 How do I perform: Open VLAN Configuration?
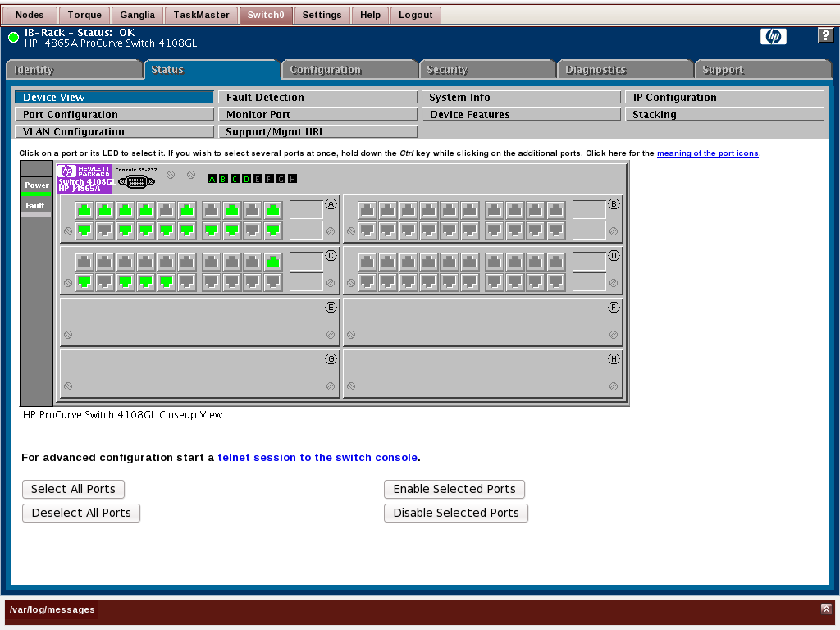(x=115, y=131)
